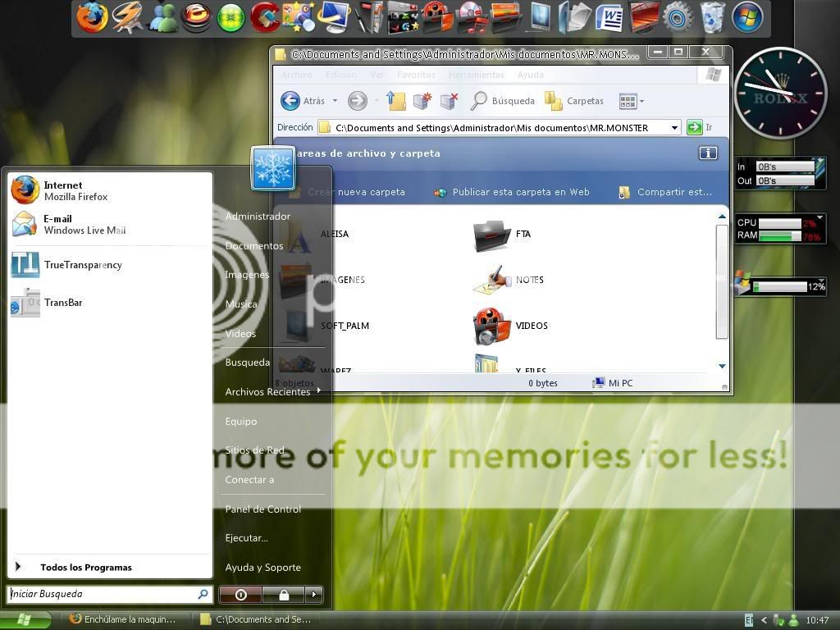
Task: Open Microsoft Word from the dock
Action: (609, 17)
